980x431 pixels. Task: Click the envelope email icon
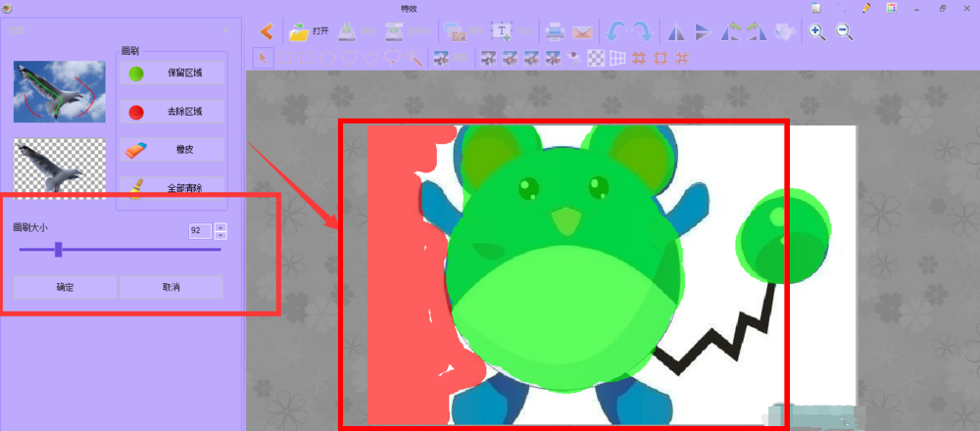pyautogui.click(x=582, y=32)
